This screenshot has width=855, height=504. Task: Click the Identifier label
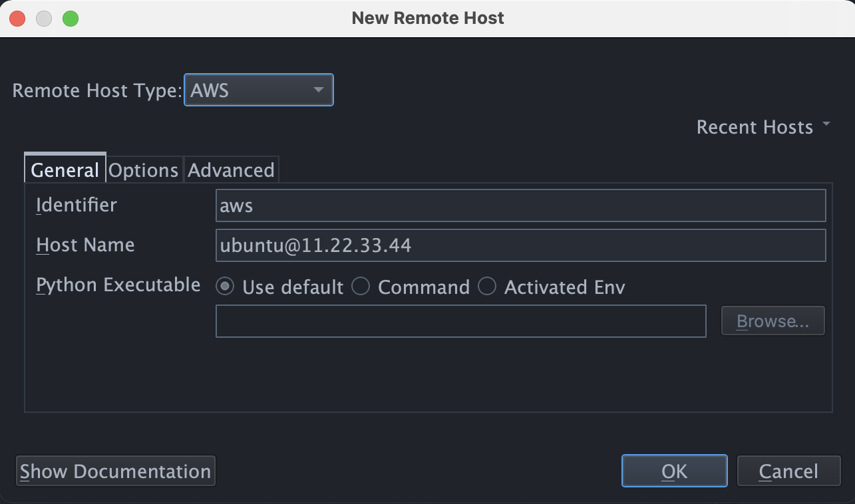(x=77, y=205)
